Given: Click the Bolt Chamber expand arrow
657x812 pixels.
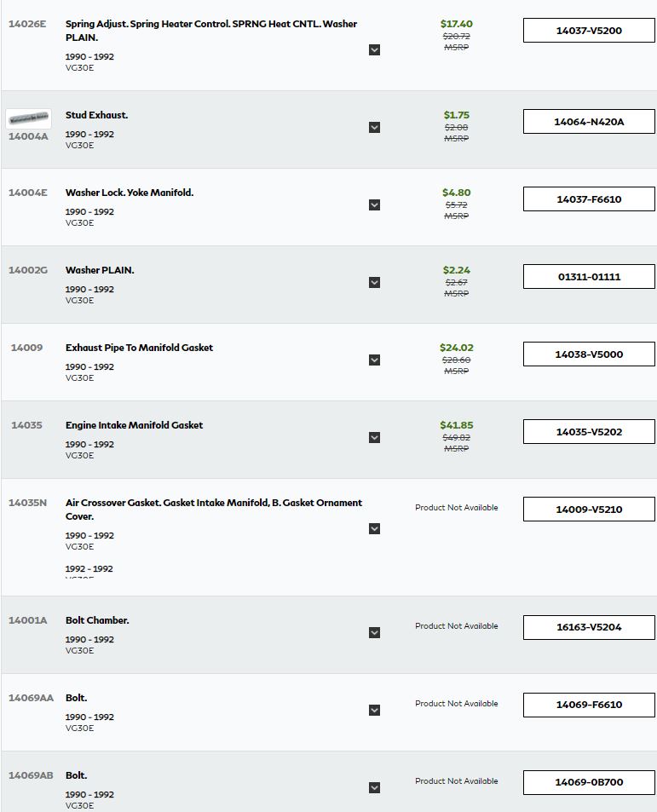Looking at the screenshot, I should coord(374,633).
